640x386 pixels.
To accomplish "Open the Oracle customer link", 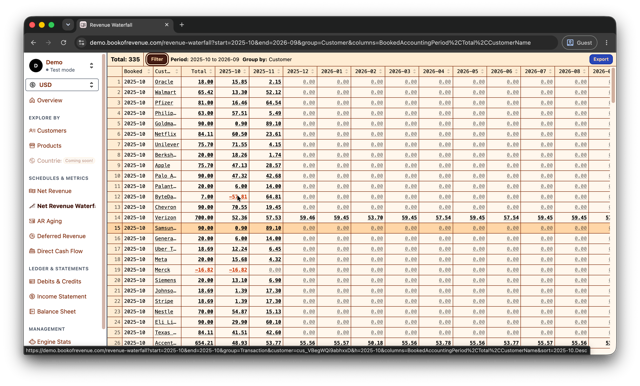I will [164, 82].
